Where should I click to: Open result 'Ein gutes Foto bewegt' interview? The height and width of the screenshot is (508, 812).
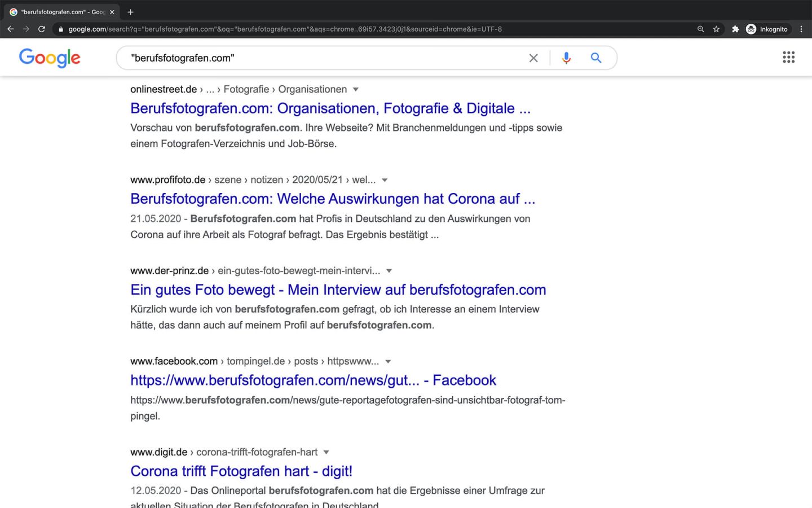coord(338,290)
